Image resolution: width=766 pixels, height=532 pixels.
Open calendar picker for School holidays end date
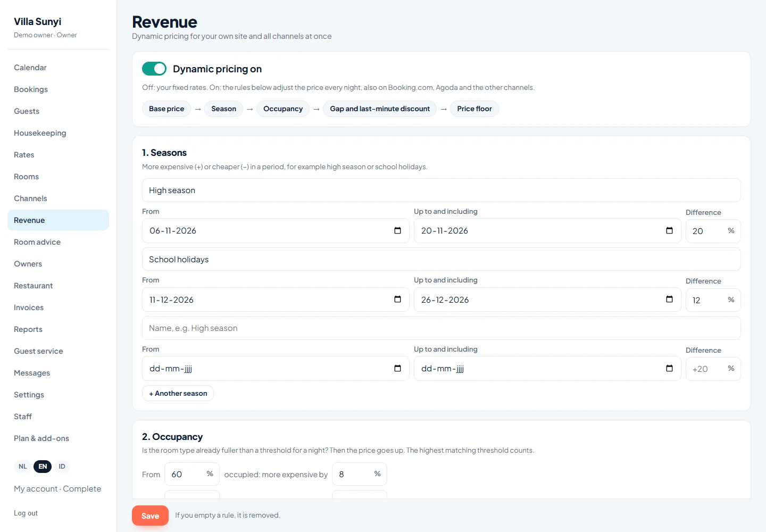pyautogui.click(x=669, y=300)
